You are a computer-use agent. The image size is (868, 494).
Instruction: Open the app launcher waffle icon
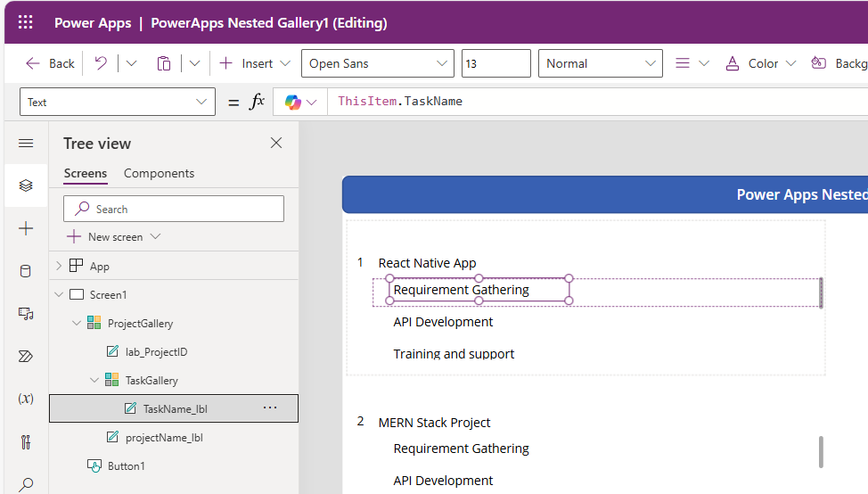pyautogui.click(x=26, y=22)
